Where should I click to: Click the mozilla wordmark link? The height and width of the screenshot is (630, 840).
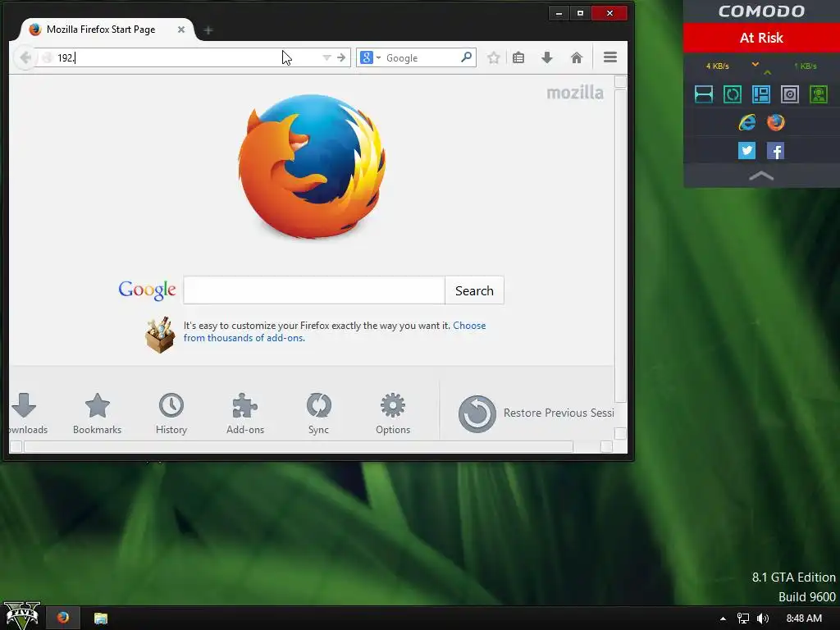[x=575, y=93]
